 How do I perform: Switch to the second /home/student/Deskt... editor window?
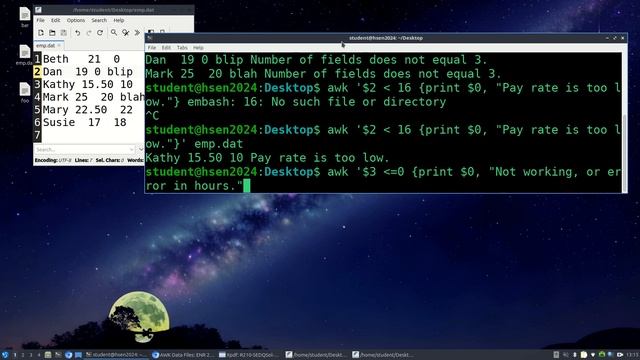pos(383,355)
